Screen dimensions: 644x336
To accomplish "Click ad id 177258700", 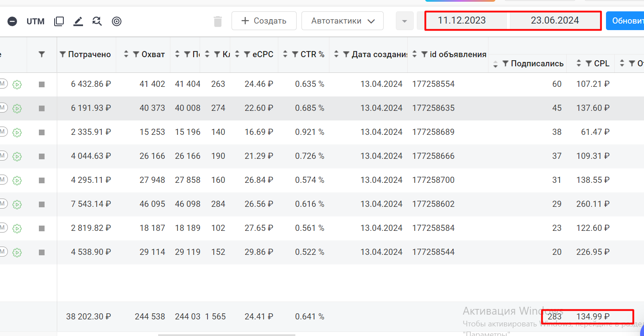I will pos(433,180).
